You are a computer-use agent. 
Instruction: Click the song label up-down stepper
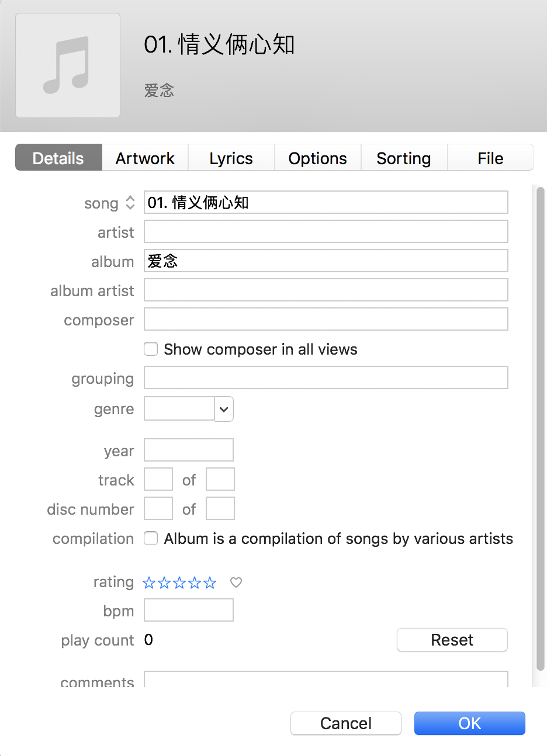[130, 203]
